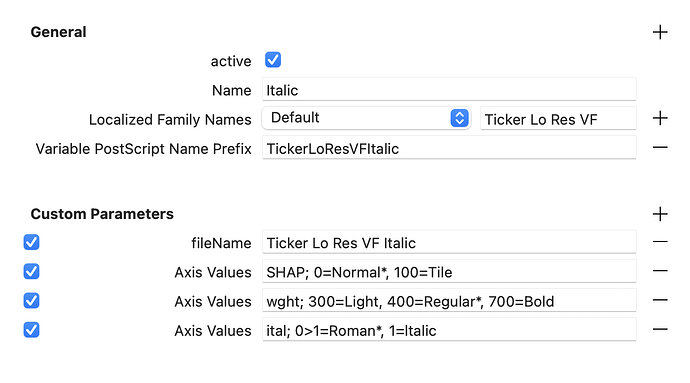Select the General section heading

[x=58, y=32]
